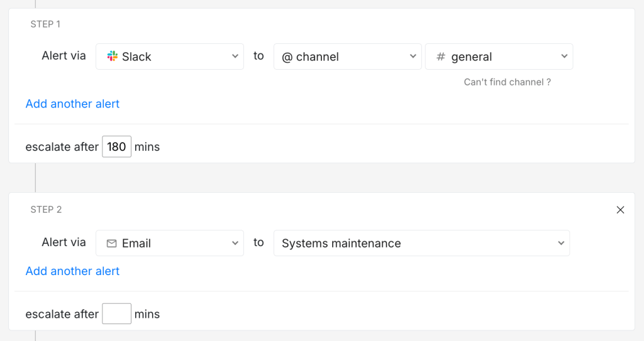The height and width of the screenshot is (341, 644).
Task: Click the chevron arrow on the general channel selector
Action: click(563, 57)
